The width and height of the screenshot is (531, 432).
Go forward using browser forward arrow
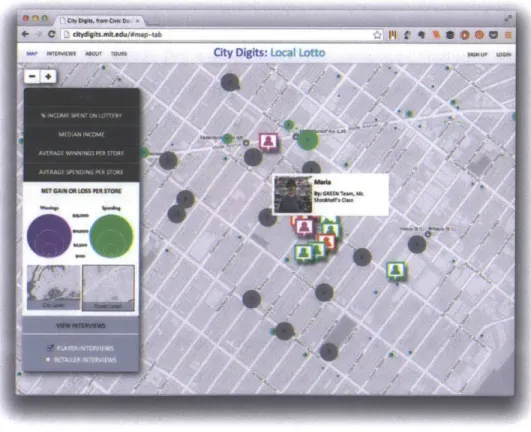38,34
